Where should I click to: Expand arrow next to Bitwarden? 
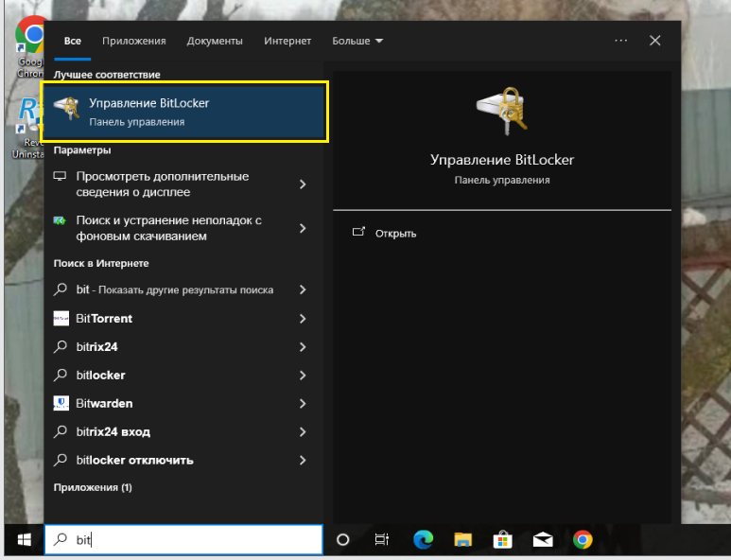[x=303, y=403]
